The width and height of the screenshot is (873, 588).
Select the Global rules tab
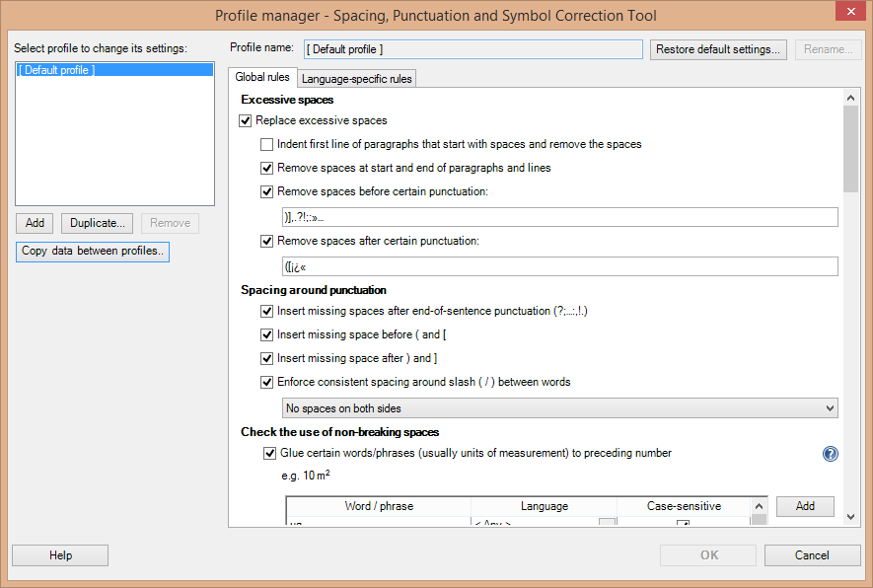click(262, 78)
